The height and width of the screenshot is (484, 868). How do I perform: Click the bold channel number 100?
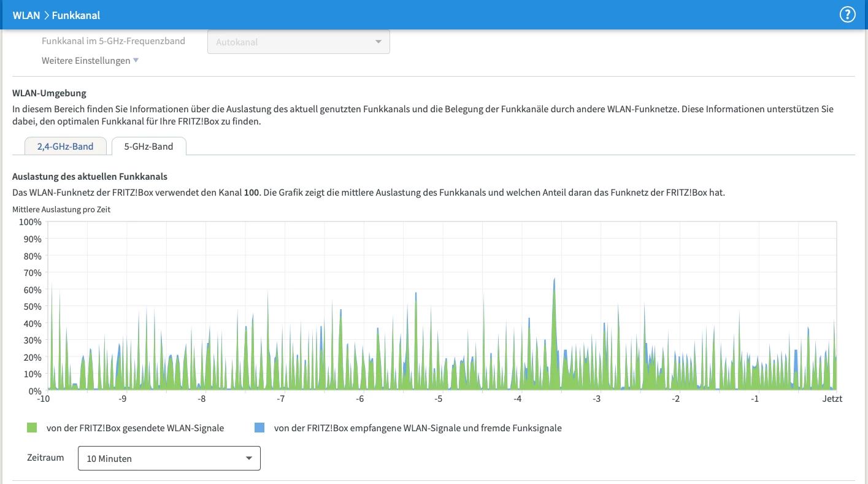pyautogui.click(x=252, y=193)
